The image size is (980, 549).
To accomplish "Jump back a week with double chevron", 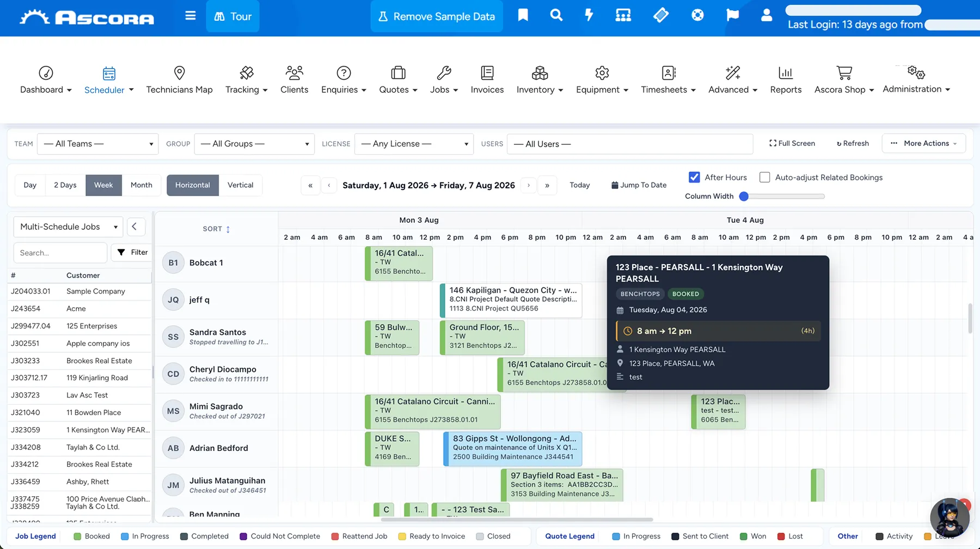I will tap(310, 185).
